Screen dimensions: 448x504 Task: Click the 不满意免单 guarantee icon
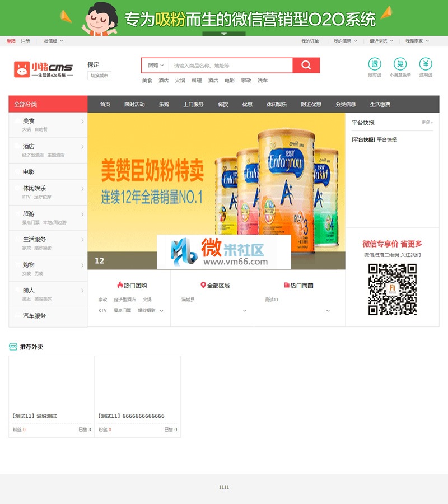point(400,64)
